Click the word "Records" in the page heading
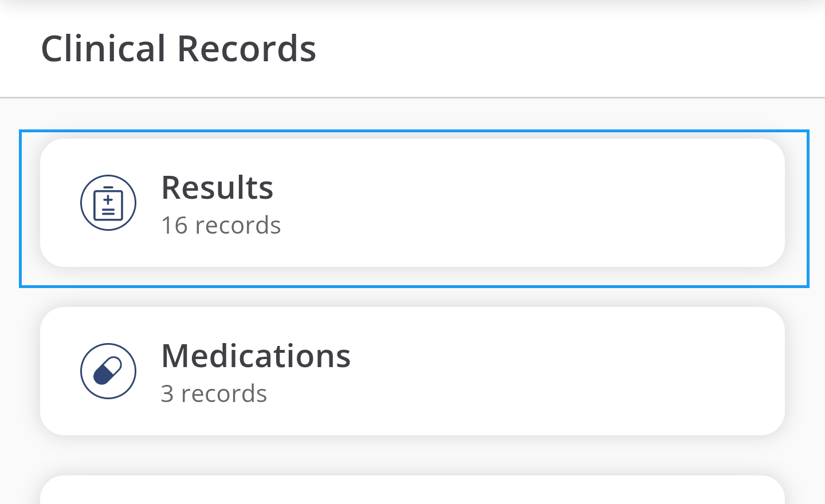 coord(247,49)
